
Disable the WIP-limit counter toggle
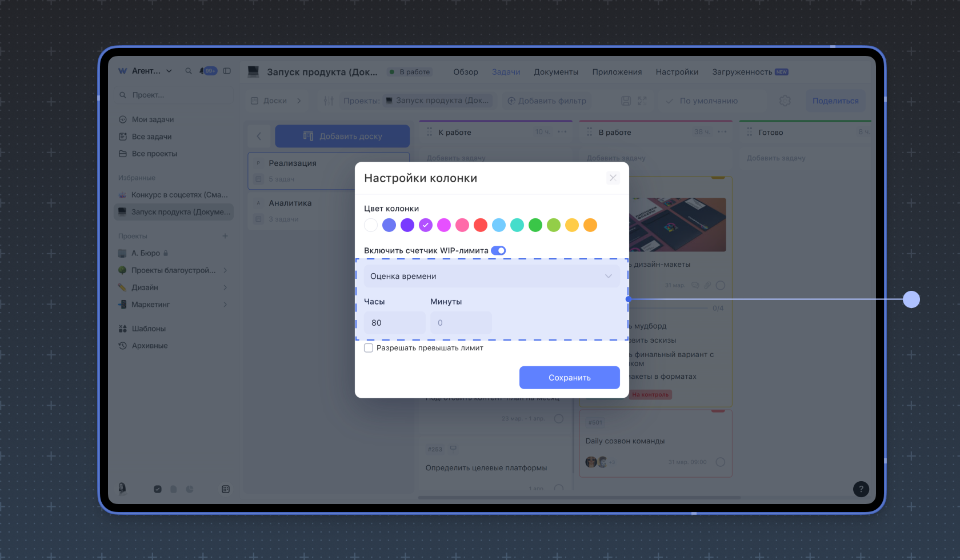pyautogui.click(x=498, y=250)
